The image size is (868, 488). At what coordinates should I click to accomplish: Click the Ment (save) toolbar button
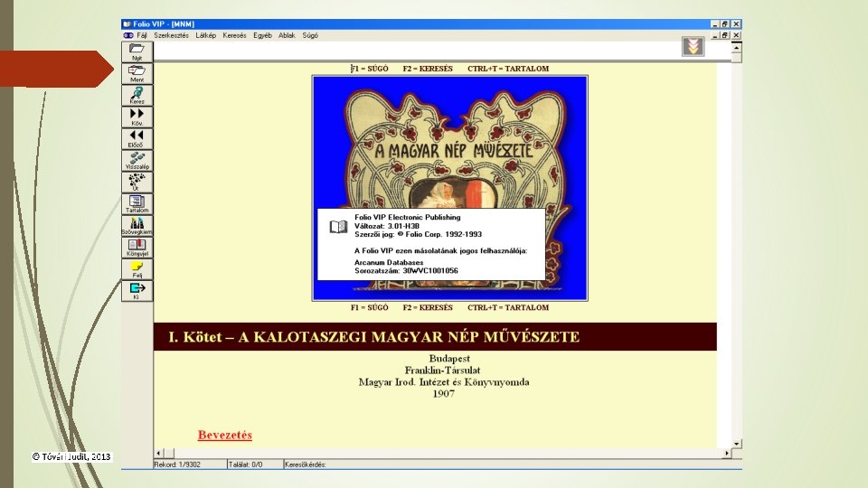137,73
